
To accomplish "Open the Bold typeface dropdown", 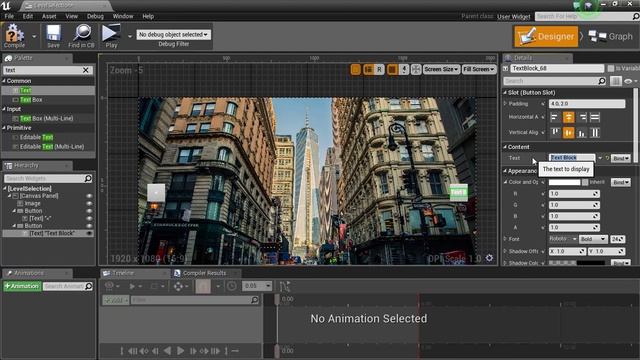I will click(x=593, y=239).
